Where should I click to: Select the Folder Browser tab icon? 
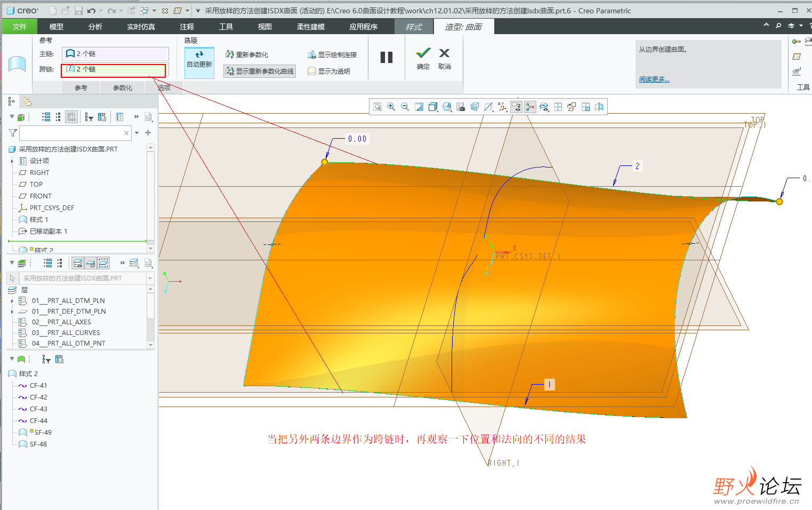(x=27, y=101)
